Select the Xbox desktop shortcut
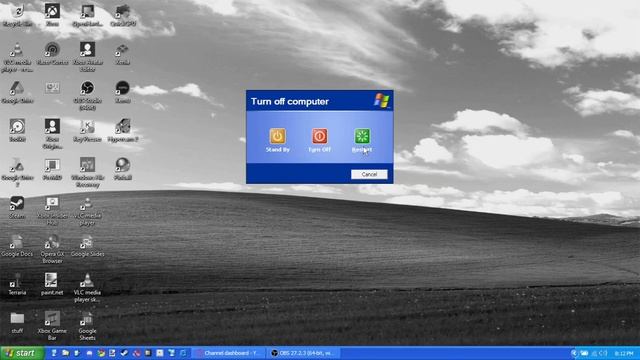This screenshot has width=640, height=360. pos(52,15)
